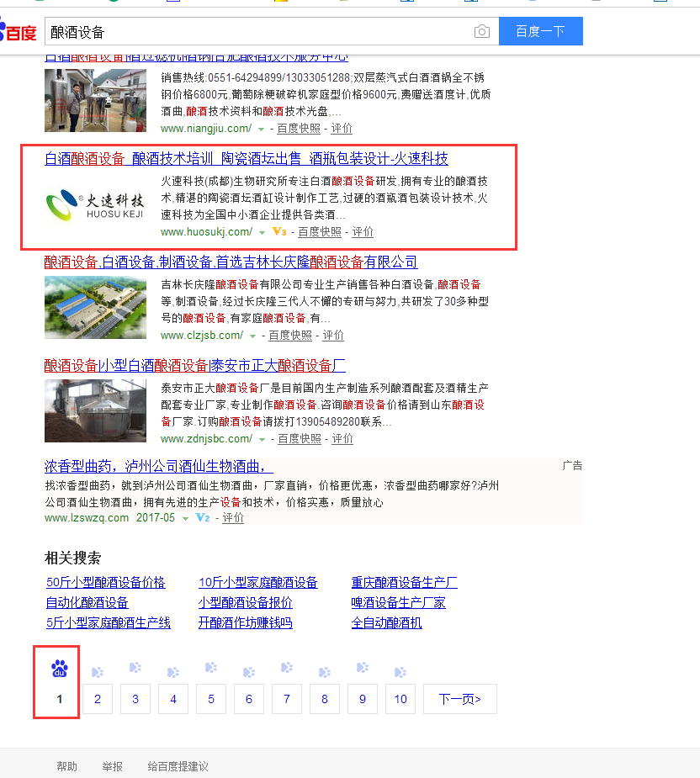The width and height of the screenshot is (700, 778).
Task: Search related term 小型酿酒设备报价
Action: 245,602
